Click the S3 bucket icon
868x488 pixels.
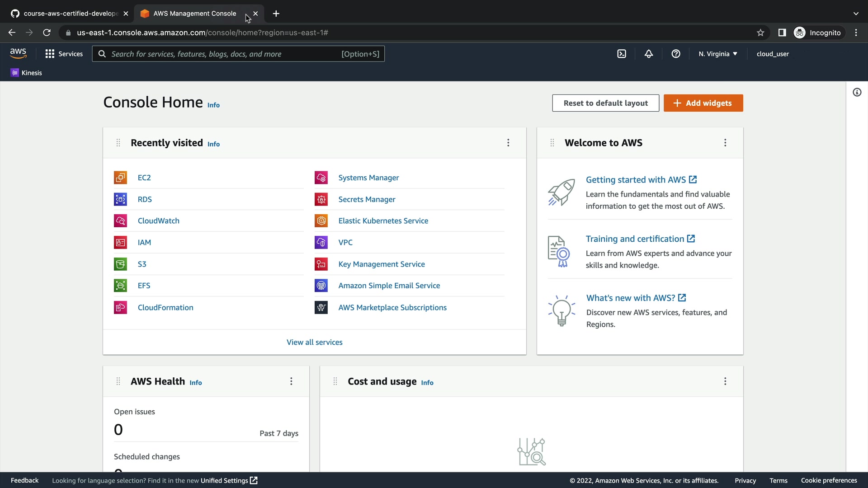(120, 264)
